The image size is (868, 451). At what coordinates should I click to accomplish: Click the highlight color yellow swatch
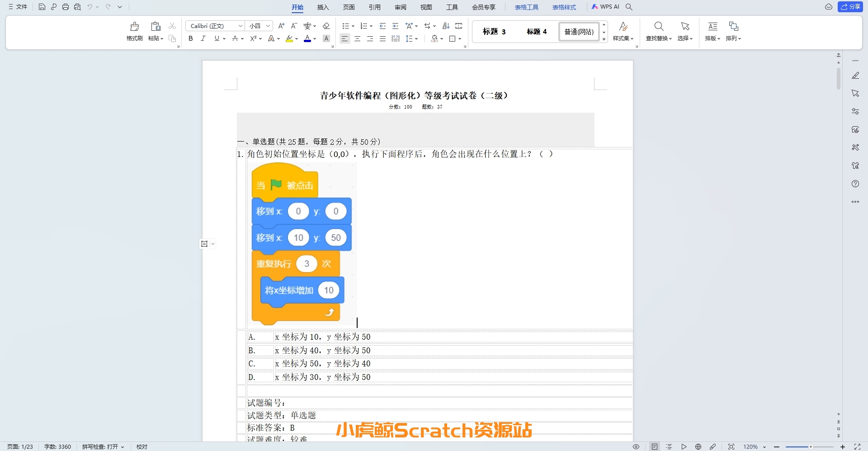click(289, 38)
